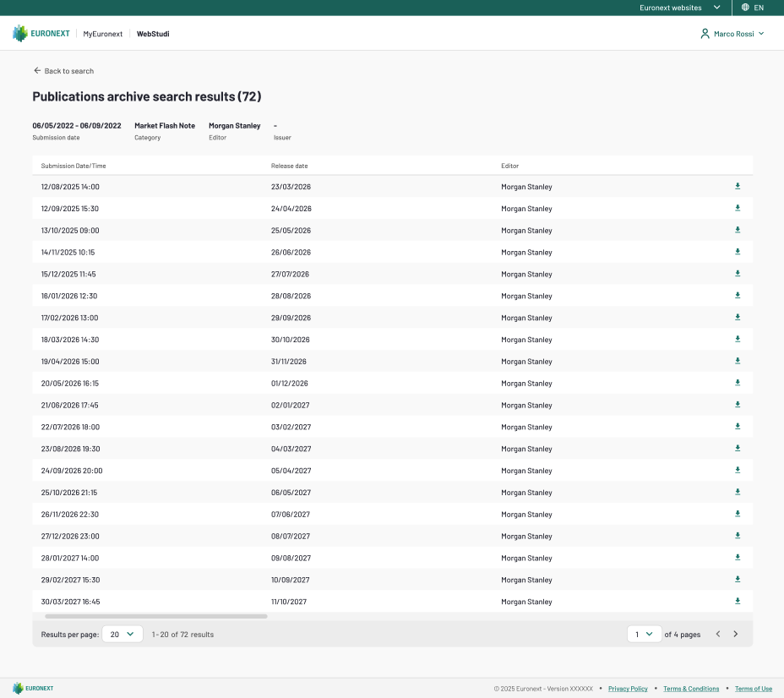Select release date 02/01/2027 cell
The image size is (784, 698).
[290, 405]
